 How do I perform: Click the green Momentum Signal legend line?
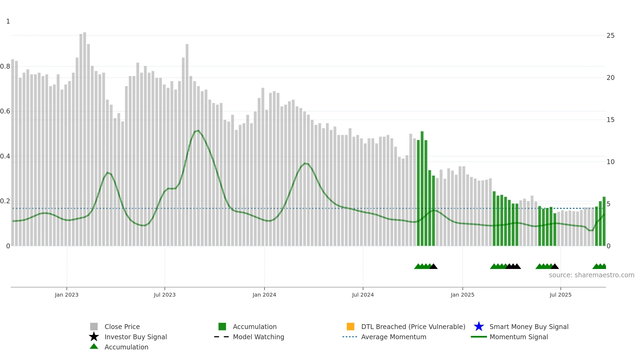coord(479,337)
